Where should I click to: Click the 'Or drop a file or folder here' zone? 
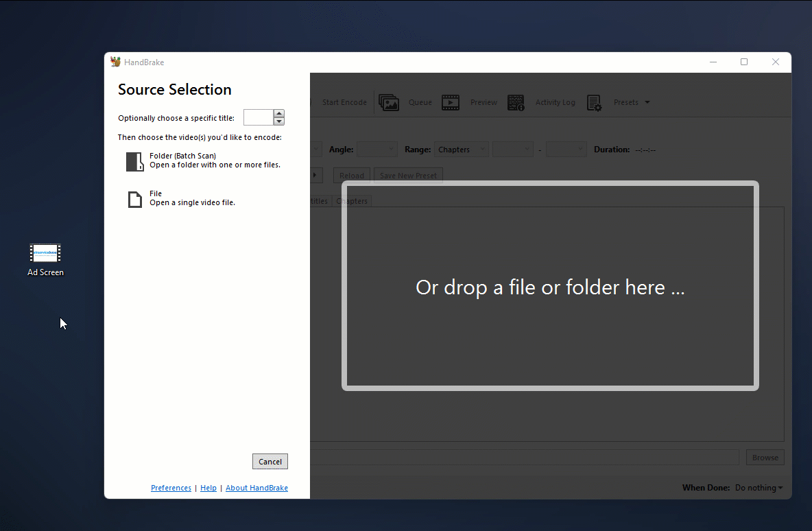coord(550,286)
